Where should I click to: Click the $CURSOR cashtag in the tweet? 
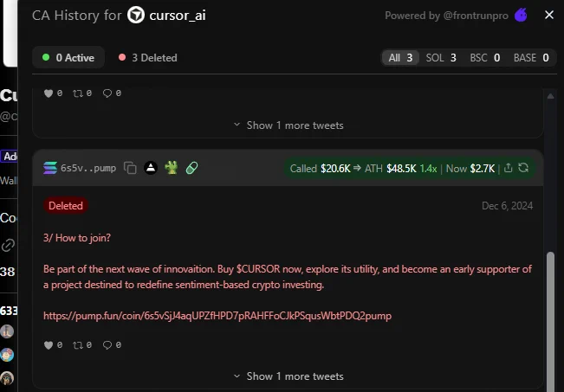pos(258,269)
